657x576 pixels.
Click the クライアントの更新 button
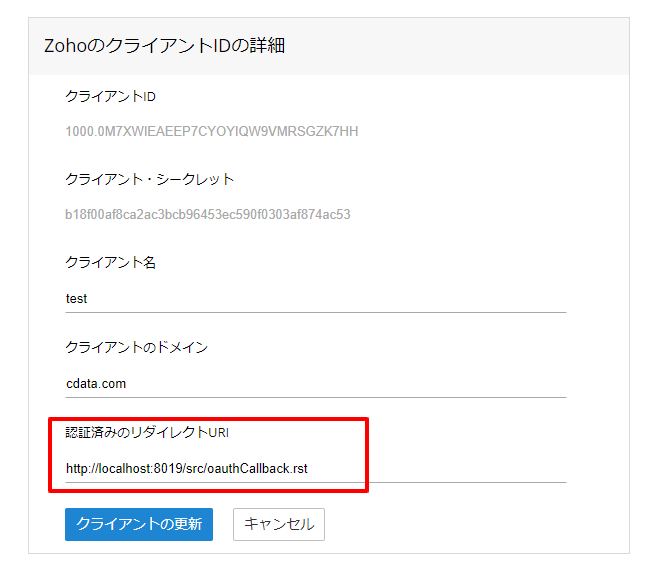point(139,524)
